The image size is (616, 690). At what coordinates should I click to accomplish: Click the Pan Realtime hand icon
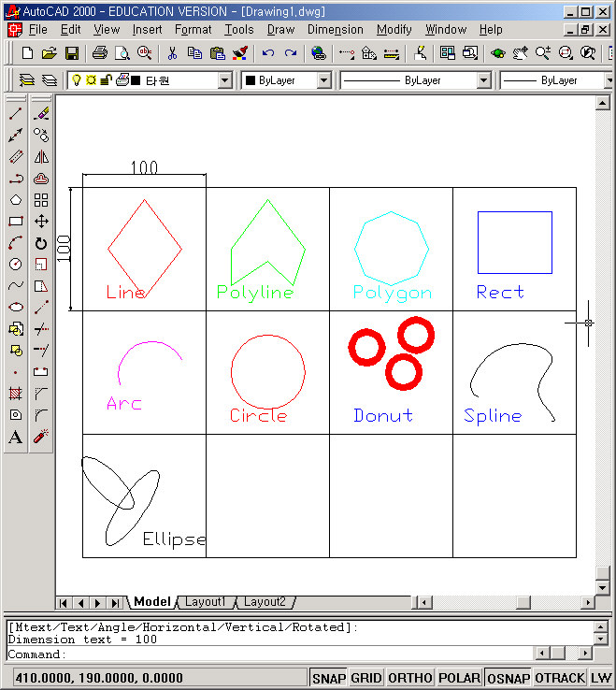520,53
